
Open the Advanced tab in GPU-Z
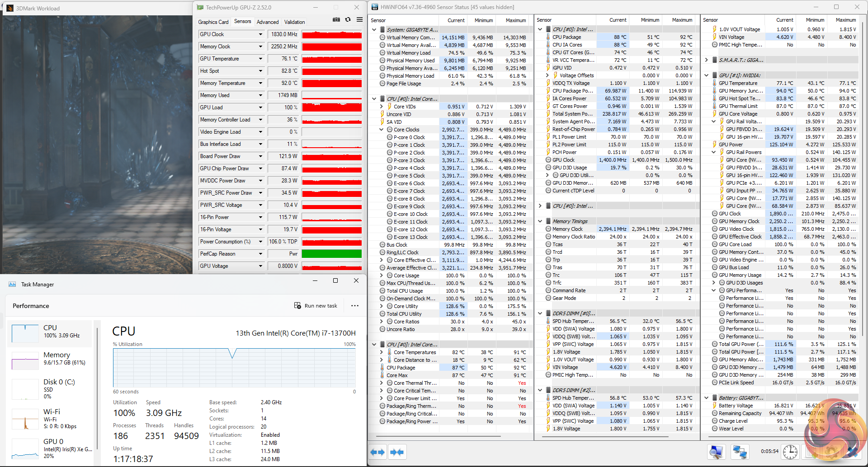tap(268, 22)
